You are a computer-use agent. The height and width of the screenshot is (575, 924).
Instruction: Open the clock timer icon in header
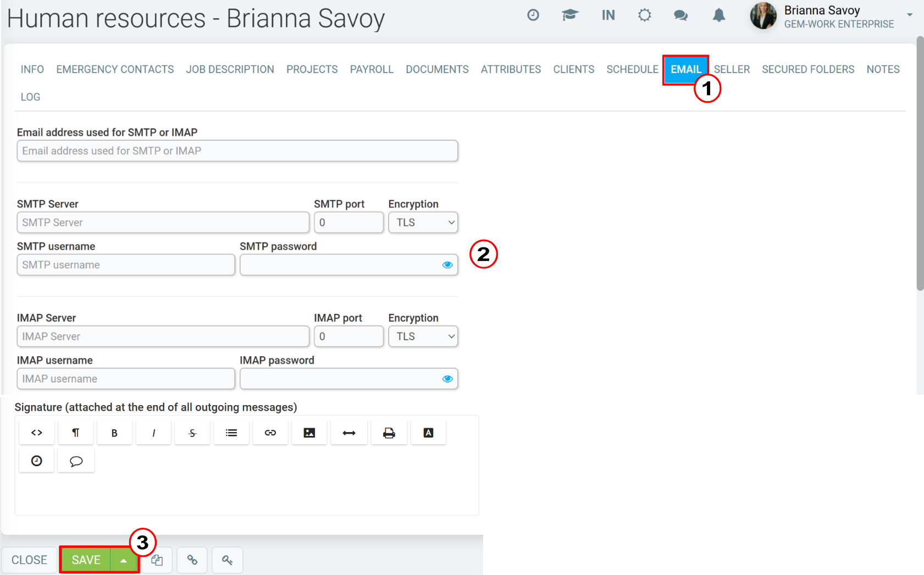pyautogui.click(x=533, y=15)
